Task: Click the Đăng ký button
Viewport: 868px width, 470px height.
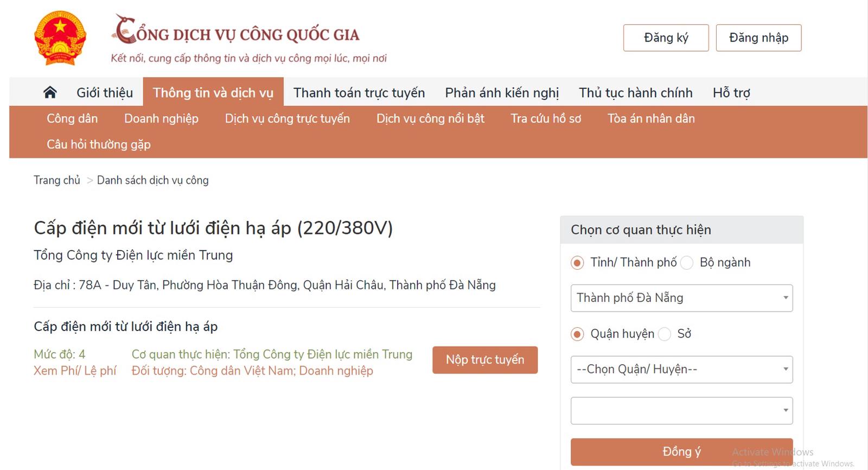Action: pyautogui.click(x=666, y=38)
